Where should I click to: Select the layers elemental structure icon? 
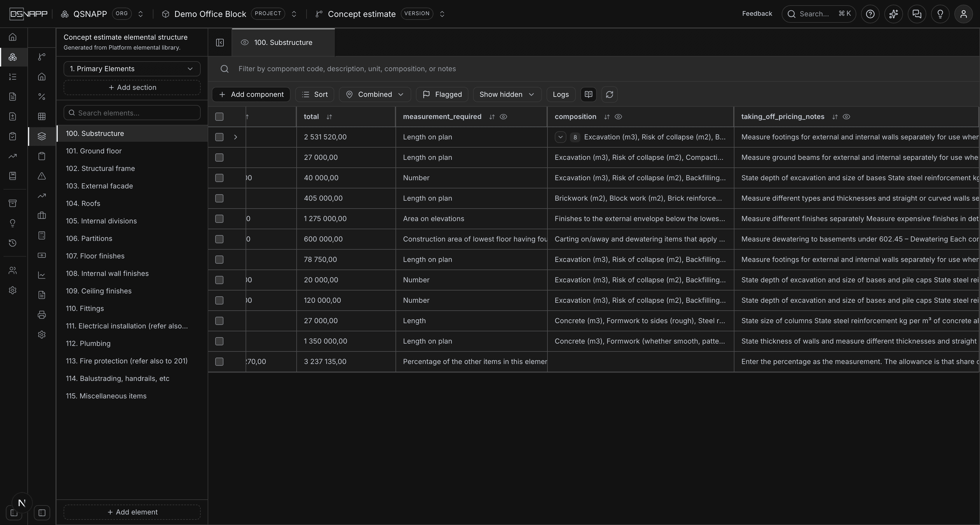point(42,136)
